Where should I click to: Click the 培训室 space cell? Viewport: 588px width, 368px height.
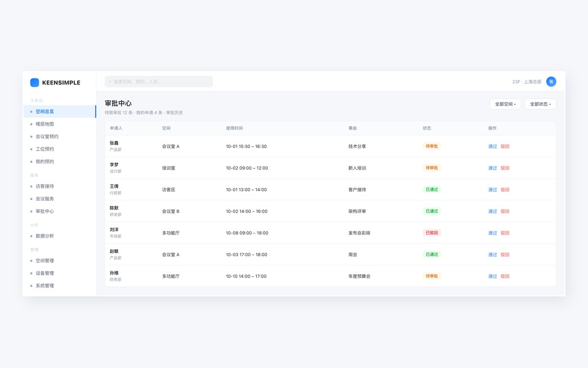click(169, 168)
